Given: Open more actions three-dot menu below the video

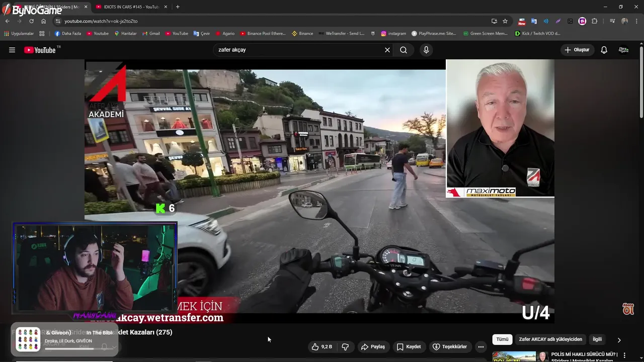Looking at the screenshot, I should [x=481, y=346].
